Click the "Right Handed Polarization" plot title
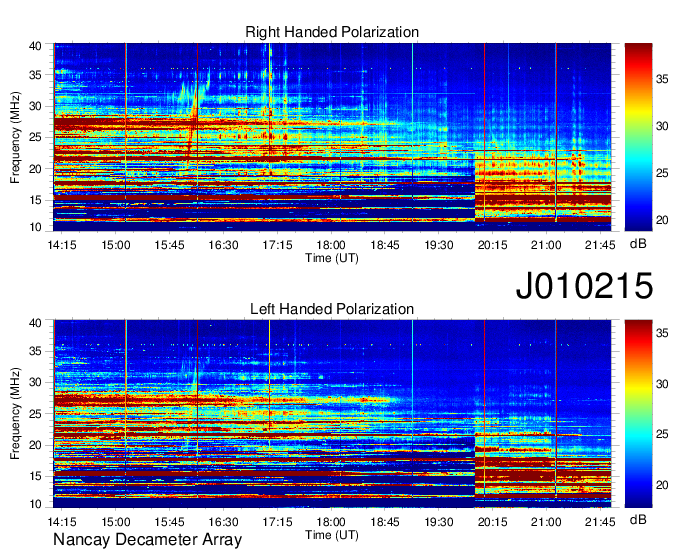The width and height of the screenshot is (680, 552). pos(332,32)
